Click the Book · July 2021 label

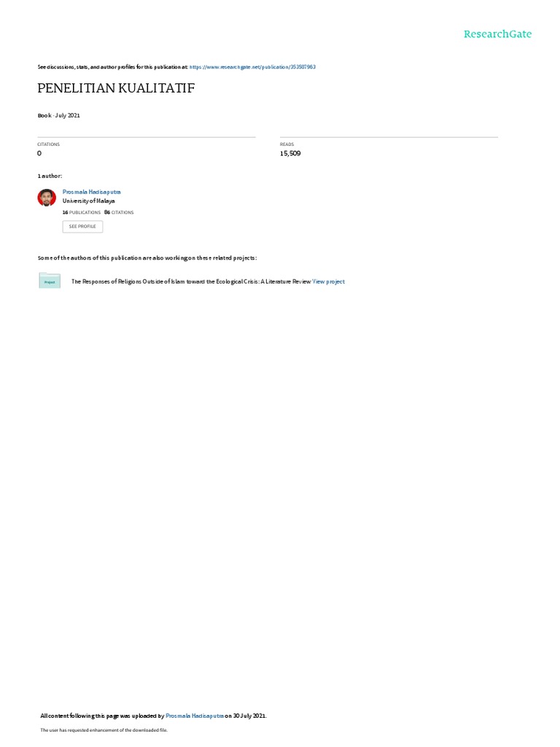tap(58, 115)
